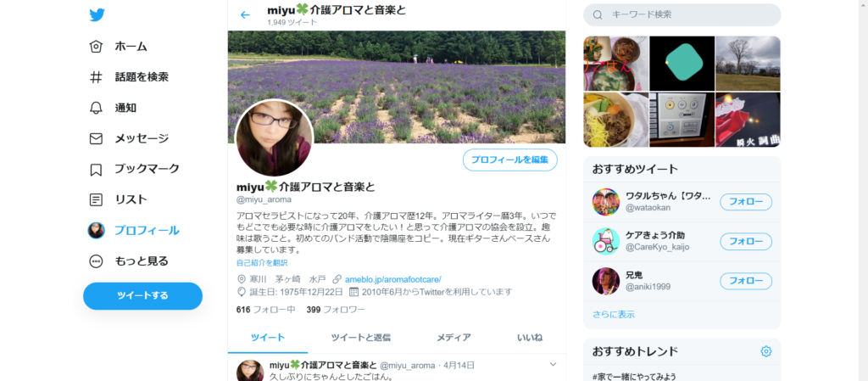Select the いいね tab
The image size is (868, 381).
(x=530, y=337)
